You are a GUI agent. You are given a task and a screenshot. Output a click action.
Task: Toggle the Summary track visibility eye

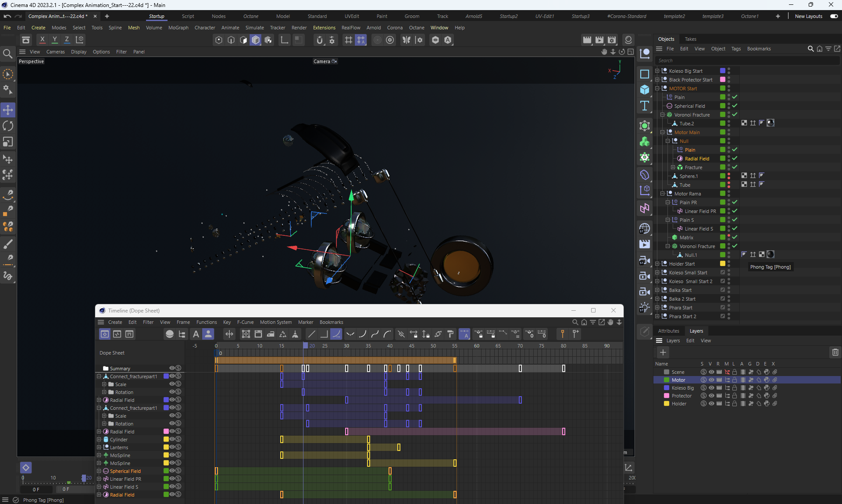point(172,368)
